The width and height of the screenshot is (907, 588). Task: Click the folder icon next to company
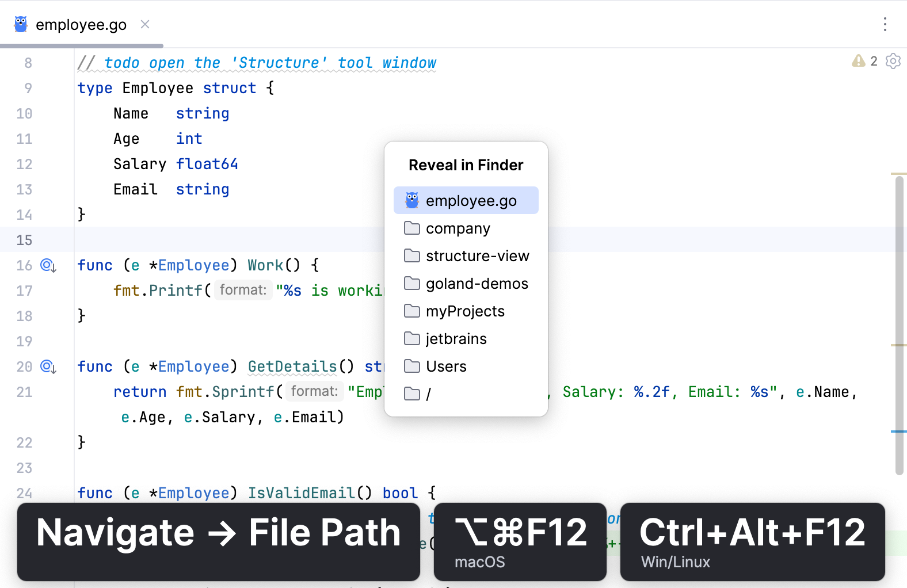tap(411, 228)
